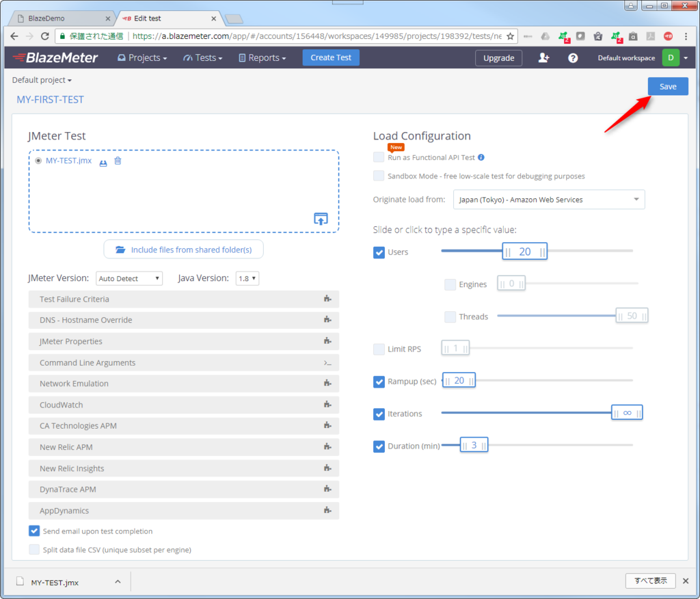This screenshot has height=599, width=700.
Task: Open the Reports menu
Action: coord(262,57)
